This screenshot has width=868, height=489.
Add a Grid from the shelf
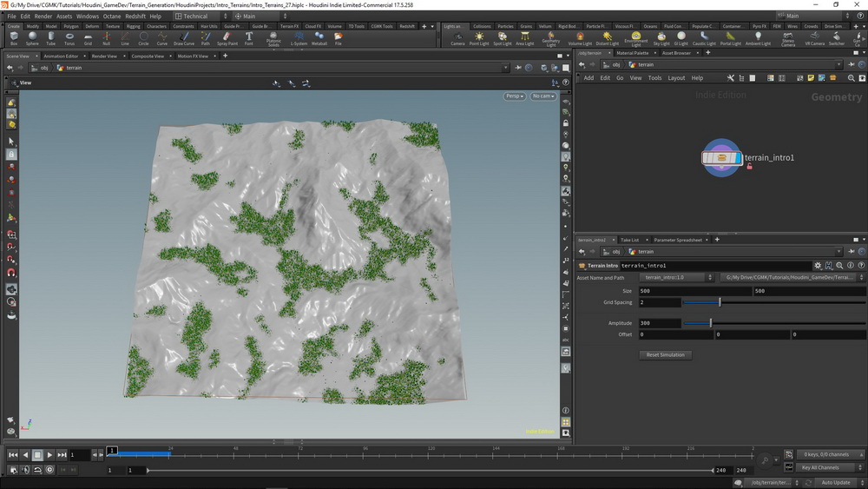point(88,38)
